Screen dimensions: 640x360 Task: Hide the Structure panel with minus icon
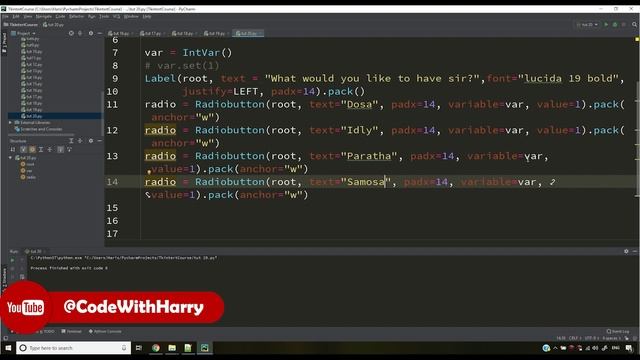coord(100,141)
